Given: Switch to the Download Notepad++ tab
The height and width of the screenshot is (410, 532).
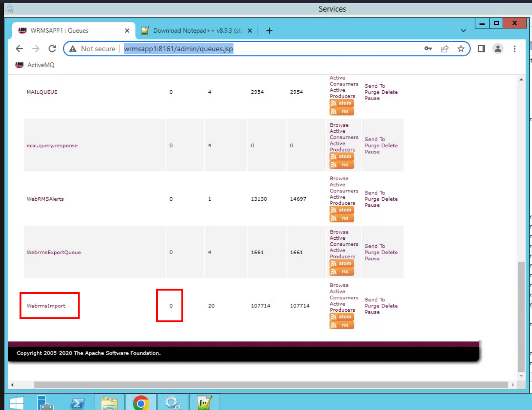Looking at the screenshot, I should point(197,31).
